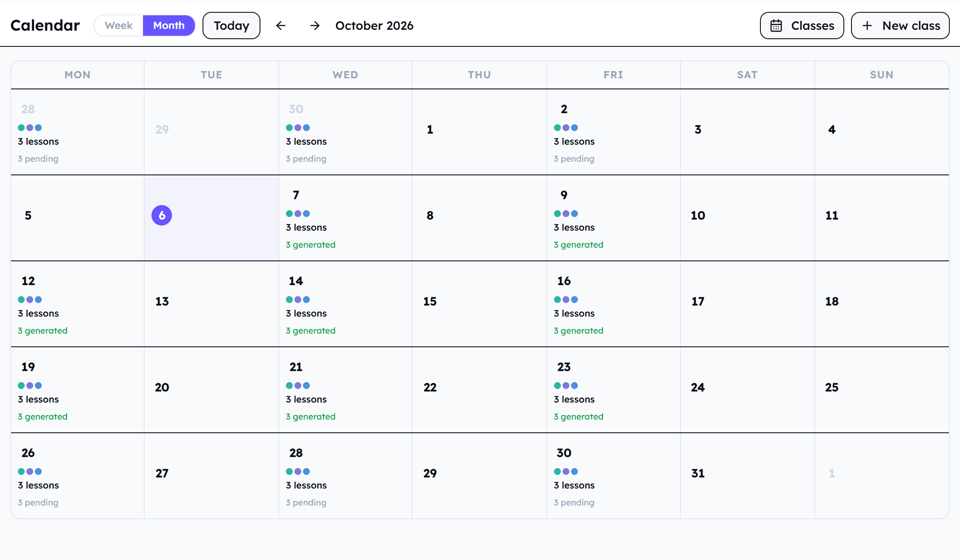
Task: Click lesson dots on October 12
Action: (x=30, y=300)
